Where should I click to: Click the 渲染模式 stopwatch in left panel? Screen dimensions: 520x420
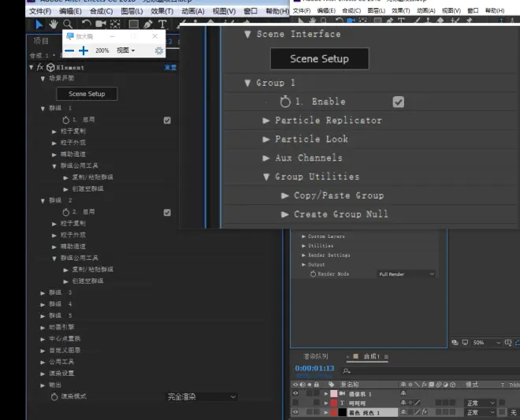click(x=54, y=396)
